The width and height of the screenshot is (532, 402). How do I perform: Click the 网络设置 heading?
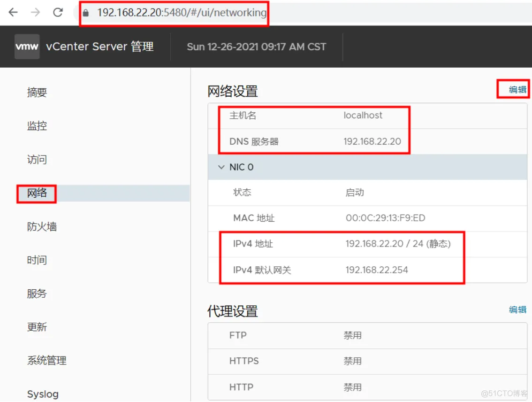[x=232, y=91]
